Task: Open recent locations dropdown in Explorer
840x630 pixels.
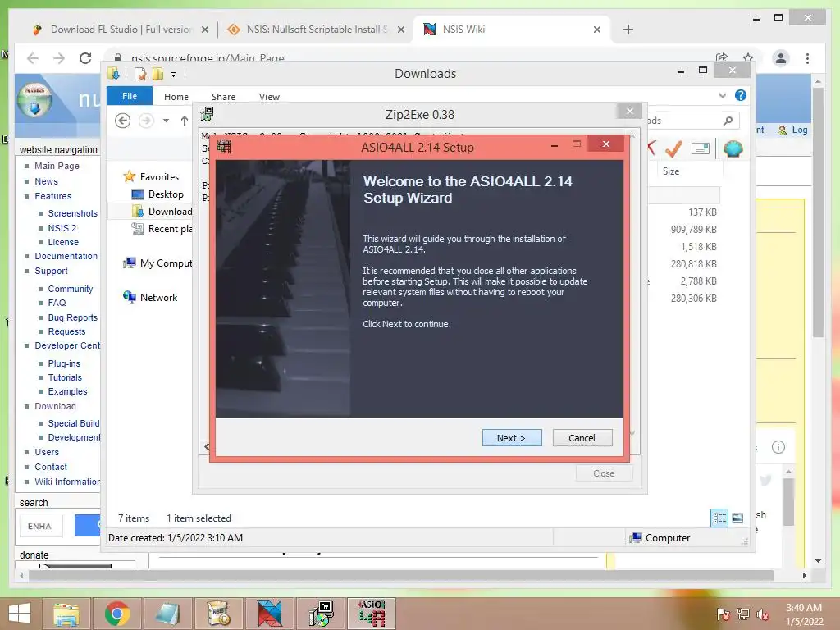Action: 166,121
